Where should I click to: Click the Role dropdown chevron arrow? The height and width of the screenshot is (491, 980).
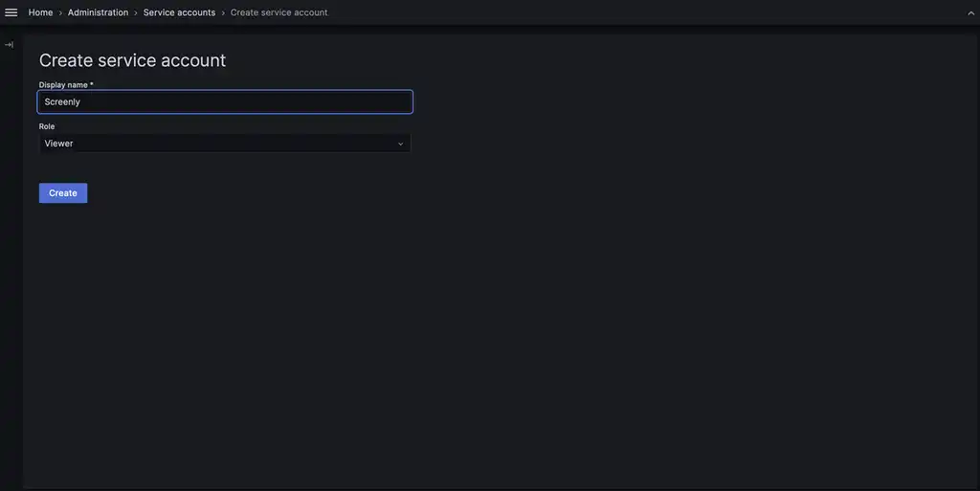401,144
